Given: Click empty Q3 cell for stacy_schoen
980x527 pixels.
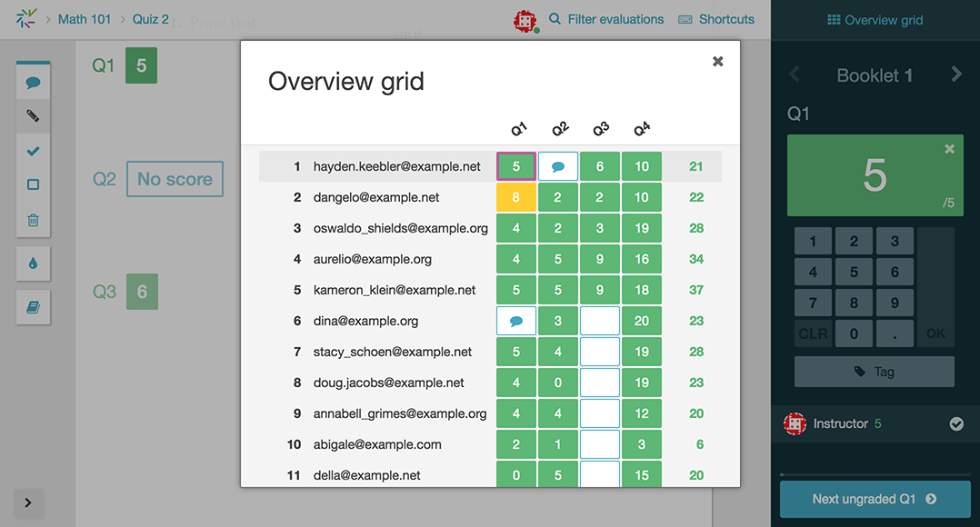Looking at the screenshot, I should point(600,352).
